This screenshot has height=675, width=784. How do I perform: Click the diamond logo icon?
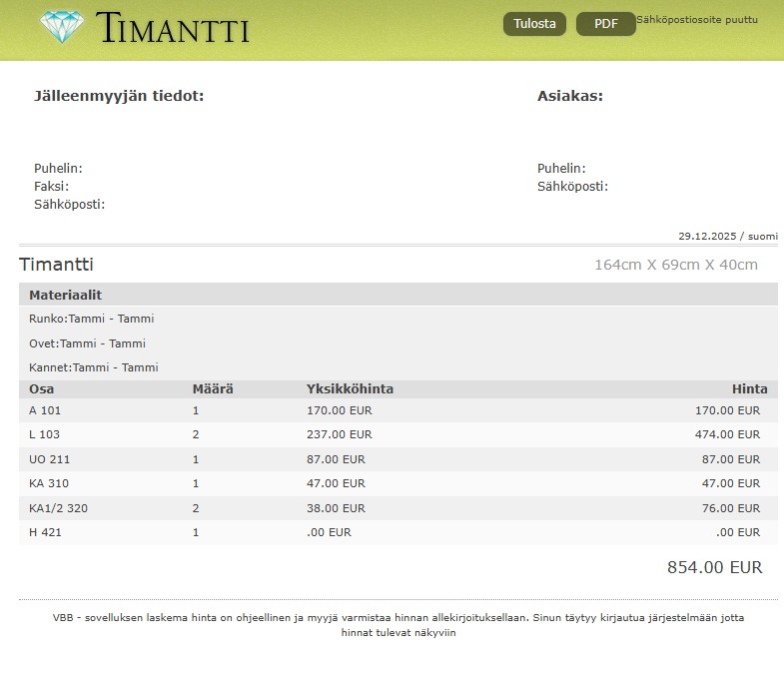coord(63,27)
